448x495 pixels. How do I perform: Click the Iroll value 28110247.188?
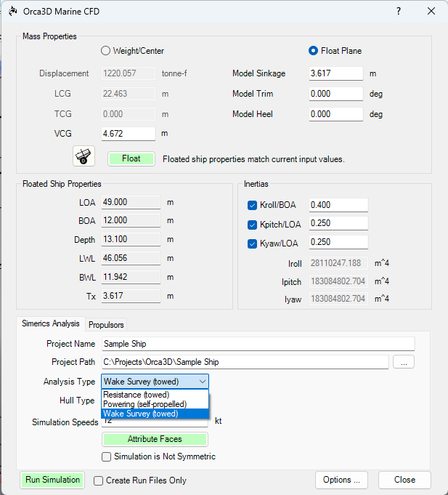[338, 263]
